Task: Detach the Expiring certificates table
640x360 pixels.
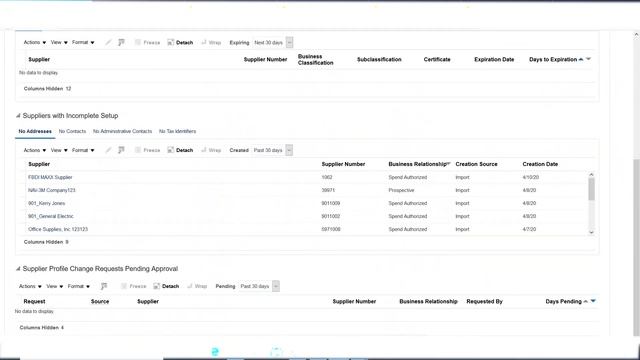Action: [180, 42]
